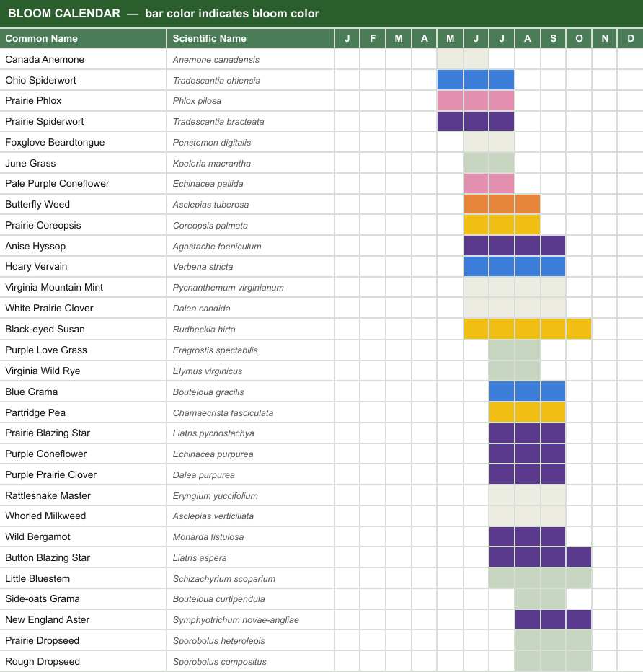Click the purple New England Aster bar
This screenshot has height=672, width=643.
click(x=553, y=619)
